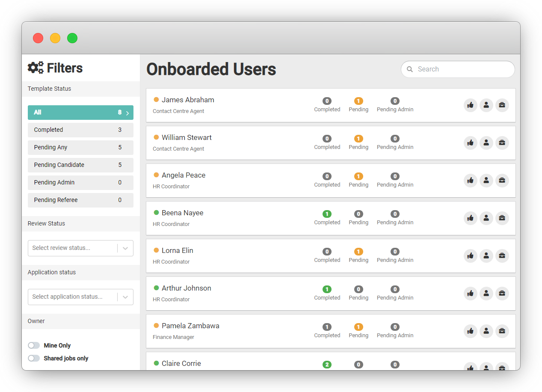Click the briefcase icon for James Abraham
This screenshot has height=392, width=542.
coord(502,105)
